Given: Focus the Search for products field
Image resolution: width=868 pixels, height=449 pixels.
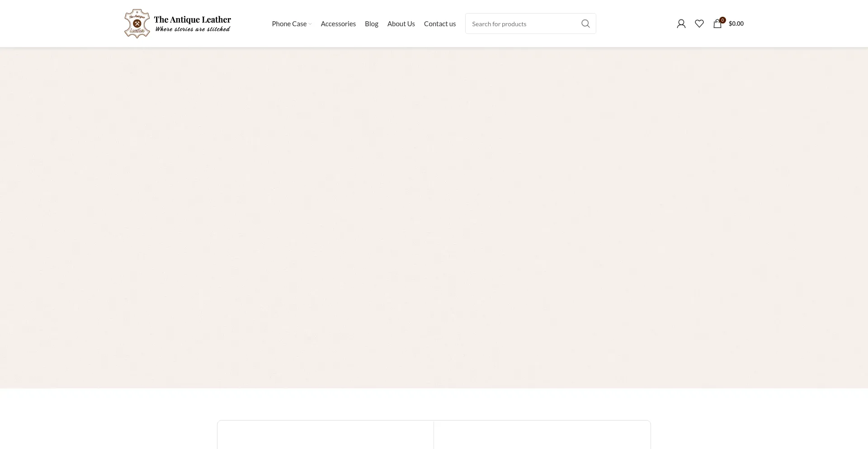Looking at the screenshot, I should pos(522,24).
